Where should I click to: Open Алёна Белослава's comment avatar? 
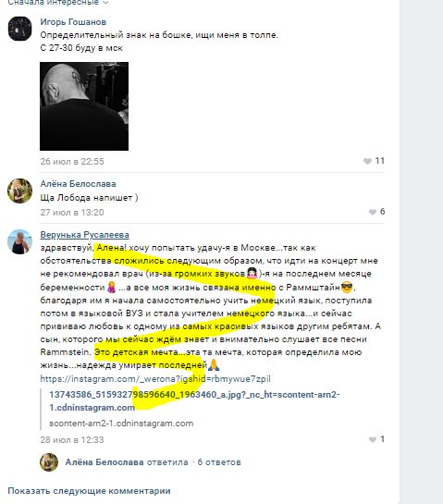coord(20,191)
